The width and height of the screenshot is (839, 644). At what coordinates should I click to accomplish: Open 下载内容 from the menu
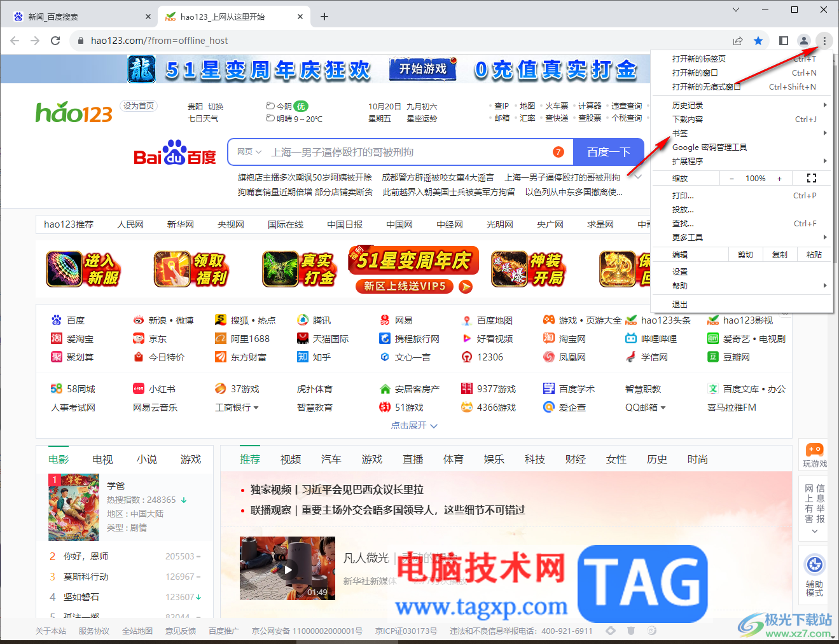click(742, 119)
